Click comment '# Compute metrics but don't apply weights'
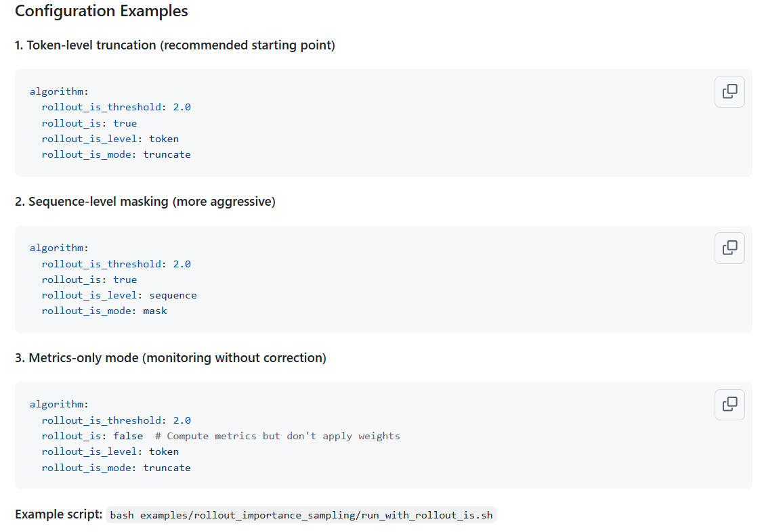The height and width of the screenshot is (532, 764). pyautogui.click(x=277, y=436)
